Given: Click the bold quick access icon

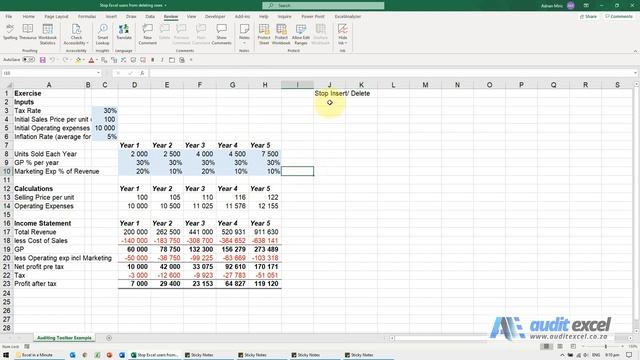Looking at the screenshot, I should 153,60.
